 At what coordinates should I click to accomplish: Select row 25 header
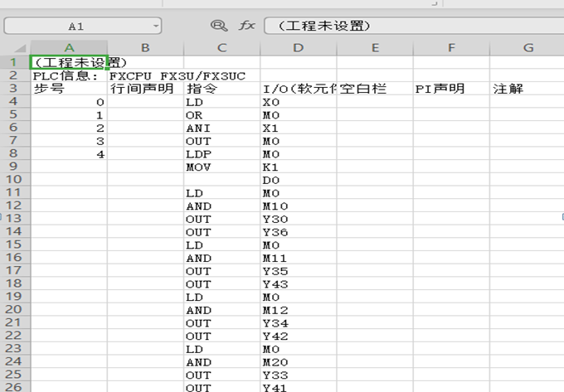15,375
